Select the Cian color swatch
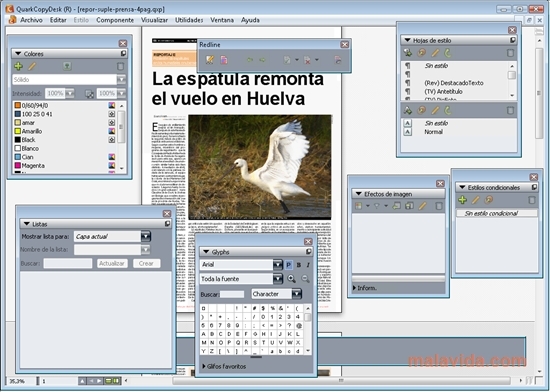This screenshot has height=392, width=550. pyautogui.click(x=18, y=157)
